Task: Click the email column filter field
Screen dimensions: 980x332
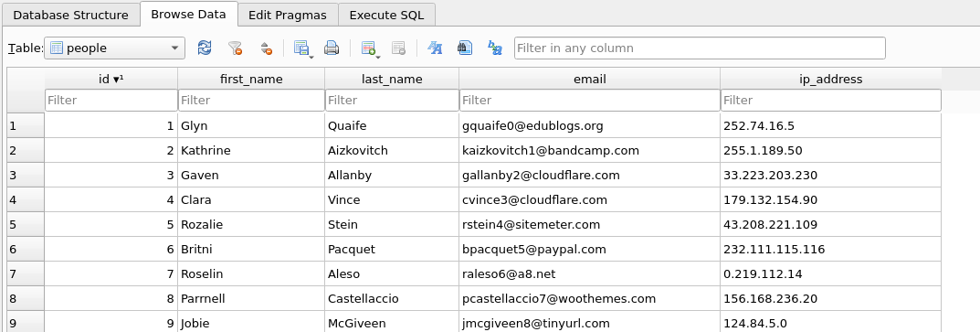Action: (590, 101)
